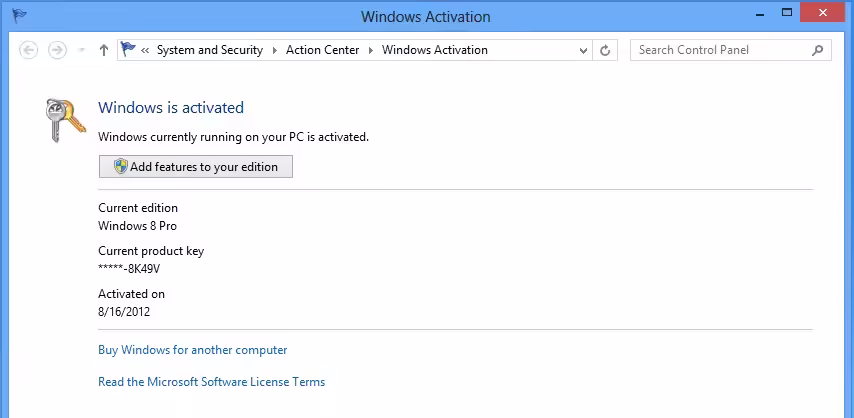Expand hidden breadcrumb path chevrons

(x=145, y=50)
